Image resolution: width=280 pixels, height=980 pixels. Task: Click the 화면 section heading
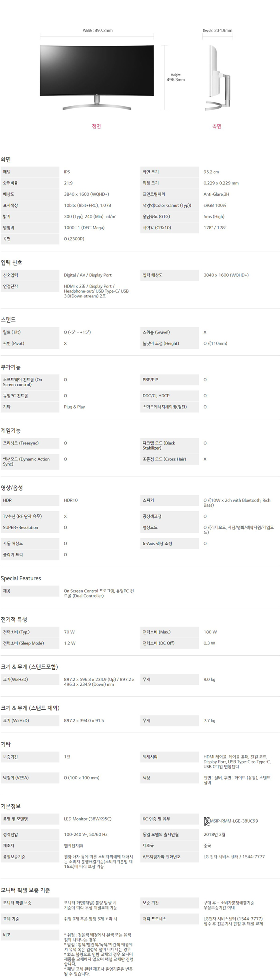click(6, 159)
